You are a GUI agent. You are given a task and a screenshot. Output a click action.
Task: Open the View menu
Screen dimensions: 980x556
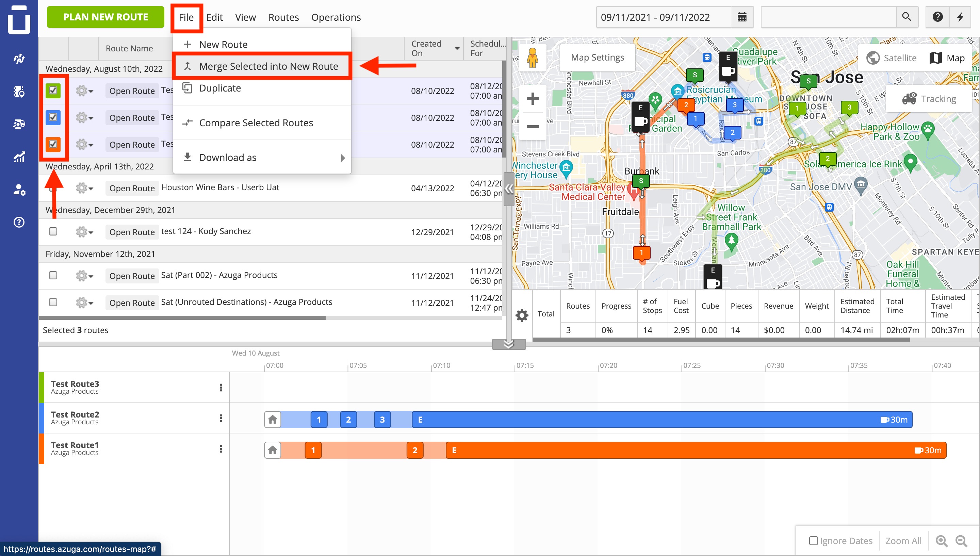point(245,17)
